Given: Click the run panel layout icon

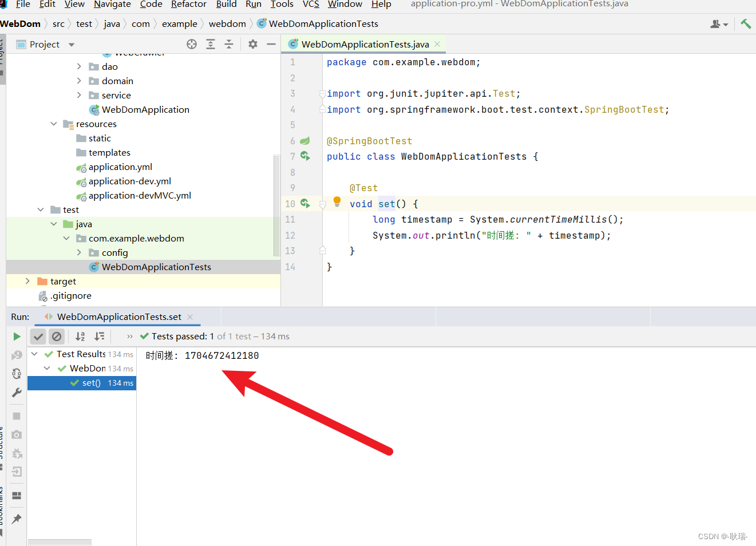Looking at the screenshot, I should tap(17, 496).
